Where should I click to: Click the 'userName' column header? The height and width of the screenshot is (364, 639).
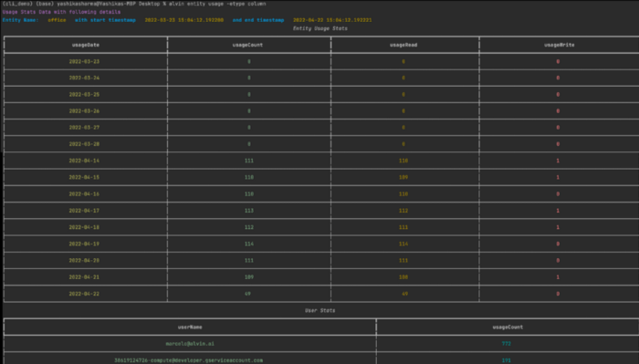click(190, 328)
